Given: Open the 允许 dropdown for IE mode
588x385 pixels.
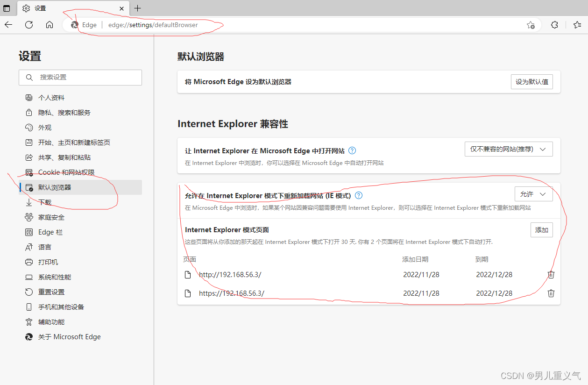Looking at the screenshot, I should (x=533, y=193).
